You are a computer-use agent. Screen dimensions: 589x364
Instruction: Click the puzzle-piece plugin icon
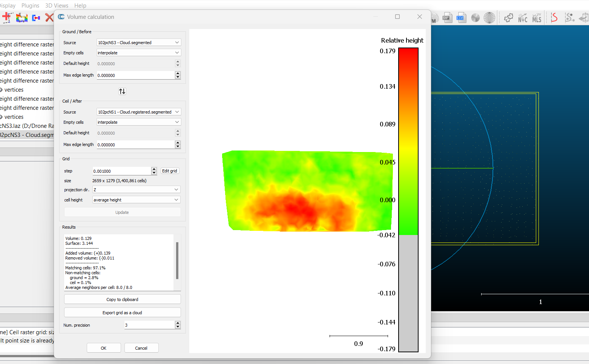coord(508,17)
